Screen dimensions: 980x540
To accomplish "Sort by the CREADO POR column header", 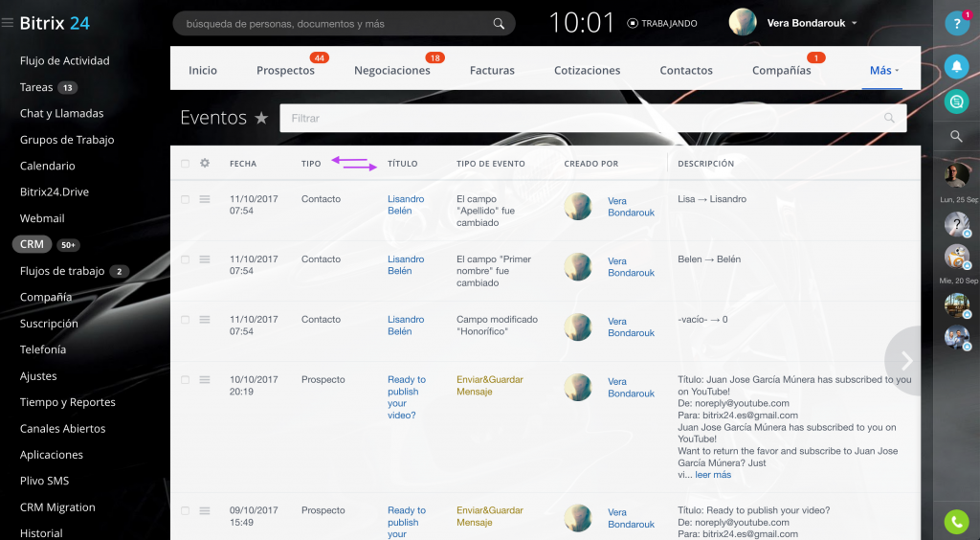I will tap(591, 164).
